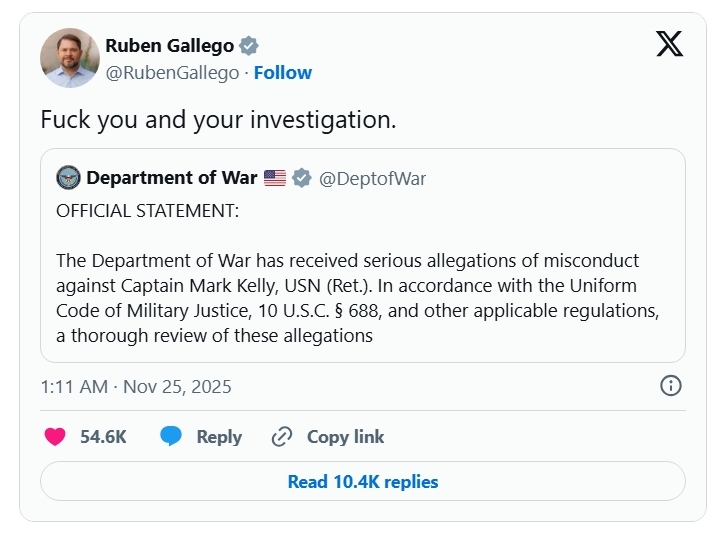Click the heart like icon

pyautogui.click(x=55, y=437)
